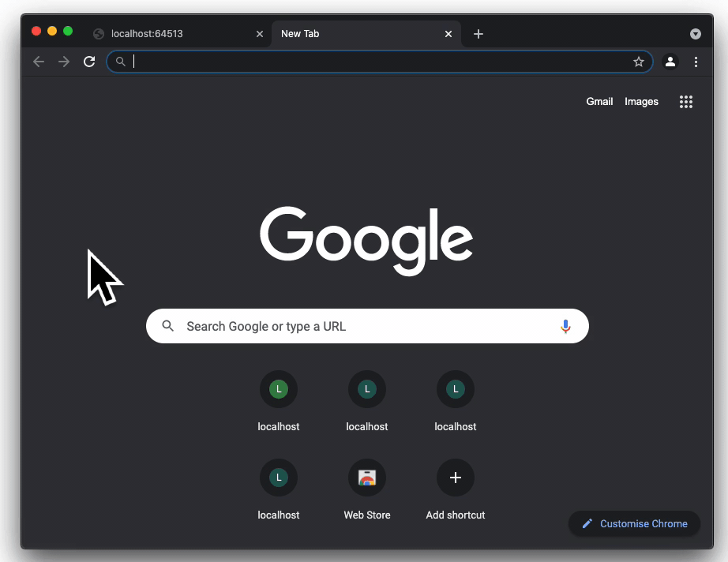This screenshot has width=728, height=562.
Task: Maximize the window with the green button
Action: (x=68, y=31)
